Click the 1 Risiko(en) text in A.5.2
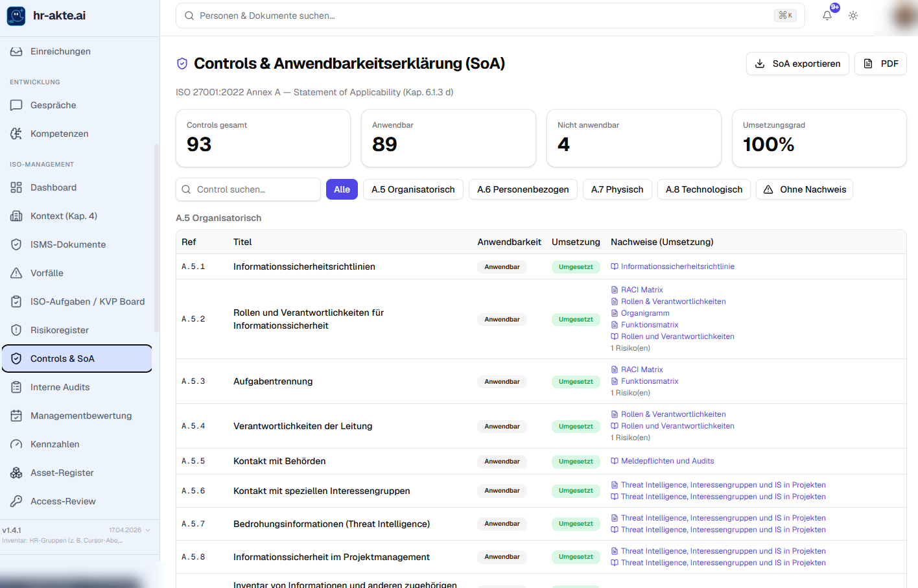The width and height of the screenshot is (918, 588). 630,348
